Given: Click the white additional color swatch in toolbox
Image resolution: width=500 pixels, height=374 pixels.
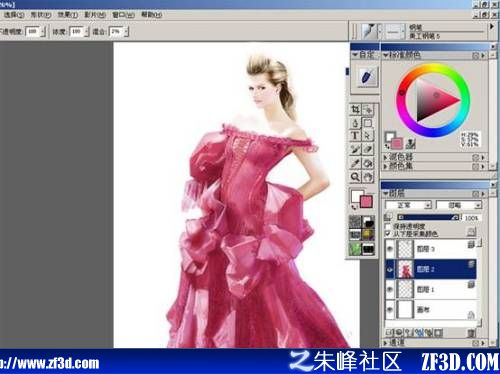Looking at the screenshot, I should [355, 195].
